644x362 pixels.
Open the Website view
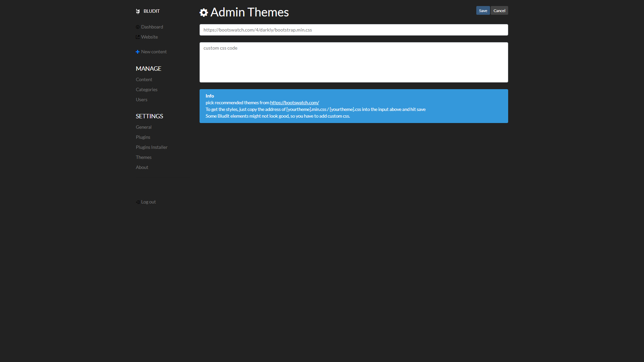click(149, 37)
